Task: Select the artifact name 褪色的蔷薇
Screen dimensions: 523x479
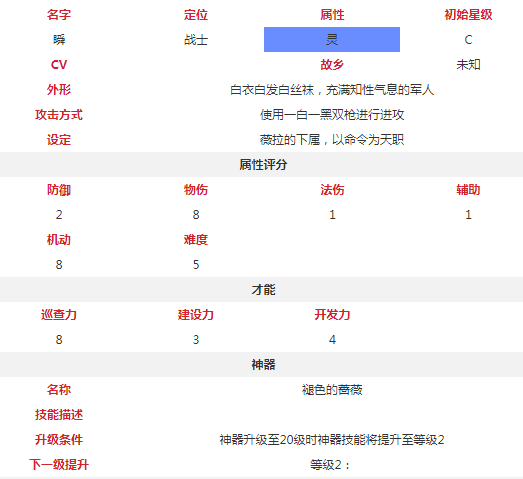Action: [x=332, y=390]
